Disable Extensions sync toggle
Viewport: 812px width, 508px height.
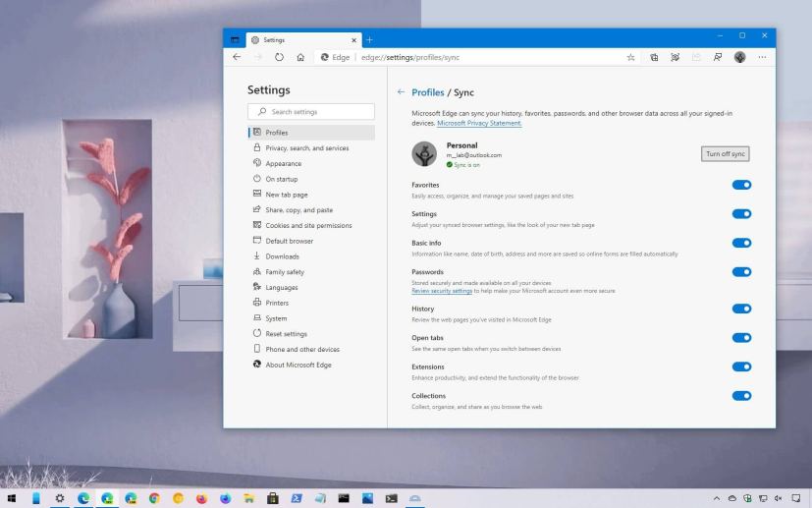click(741, 367)
